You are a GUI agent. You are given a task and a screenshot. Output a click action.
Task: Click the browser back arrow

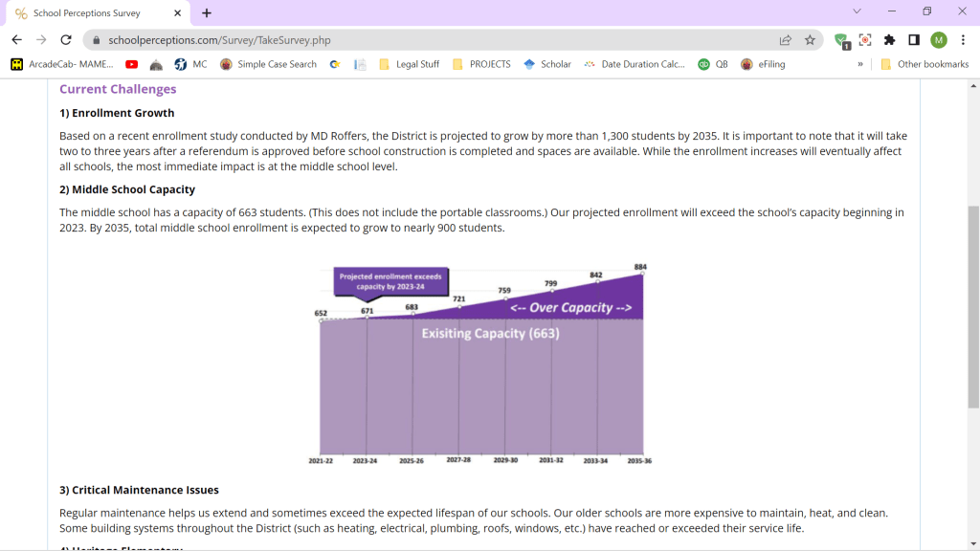coord(16,40)
